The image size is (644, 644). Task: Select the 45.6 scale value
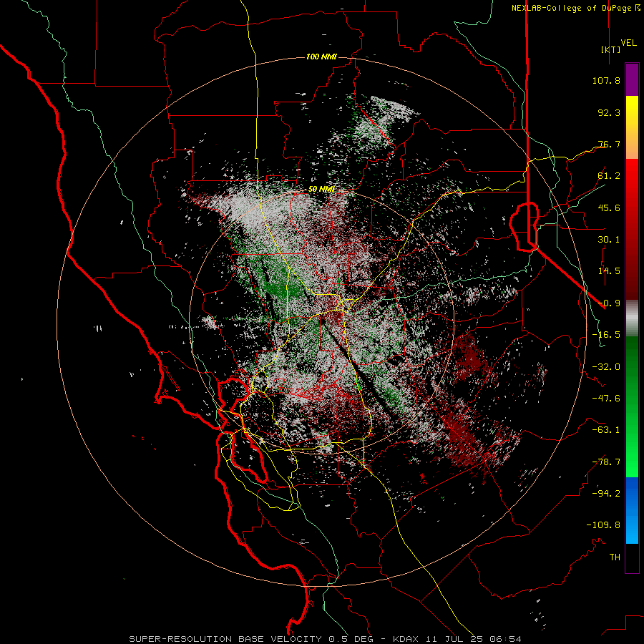coord(609,208)
